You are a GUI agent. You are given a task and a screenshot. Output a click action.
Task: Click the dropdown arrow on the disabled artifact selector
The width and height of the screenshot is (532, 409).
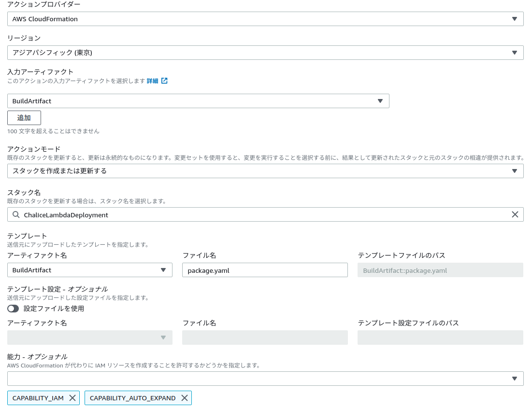[163, 338]
